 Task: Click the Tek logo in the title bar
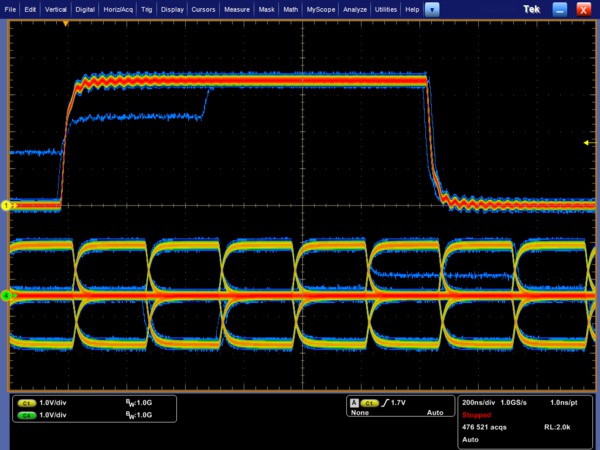pyautogui.click(x=532, y=8)
